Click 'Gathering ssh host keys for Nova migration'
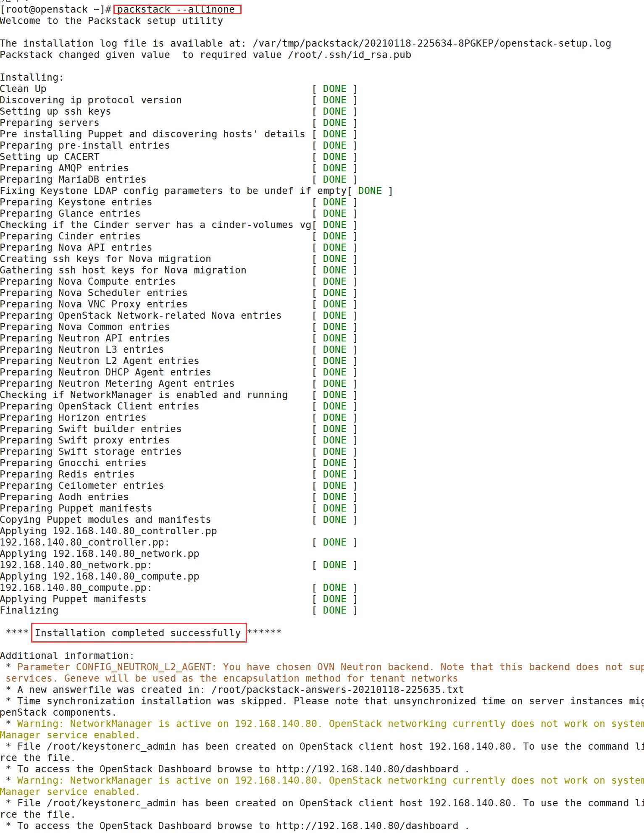Image resolution: width=644 pixels, height=837 pixels. 123,270
